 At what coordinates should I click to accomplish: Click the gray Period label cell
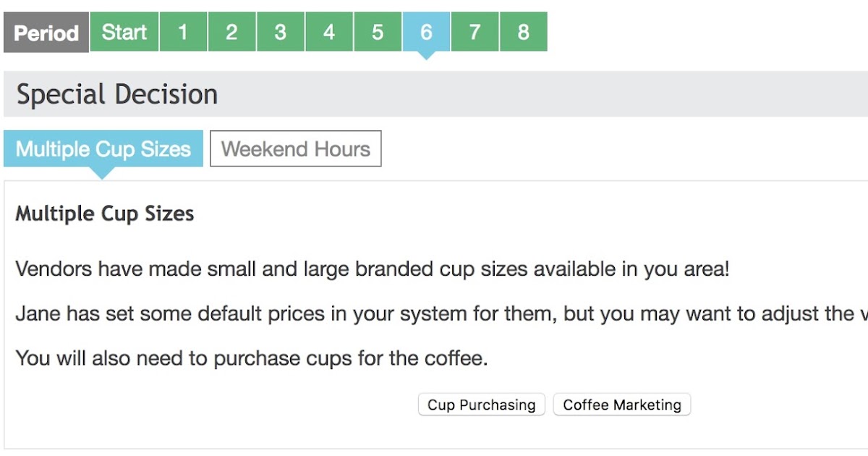click(46, 32)
